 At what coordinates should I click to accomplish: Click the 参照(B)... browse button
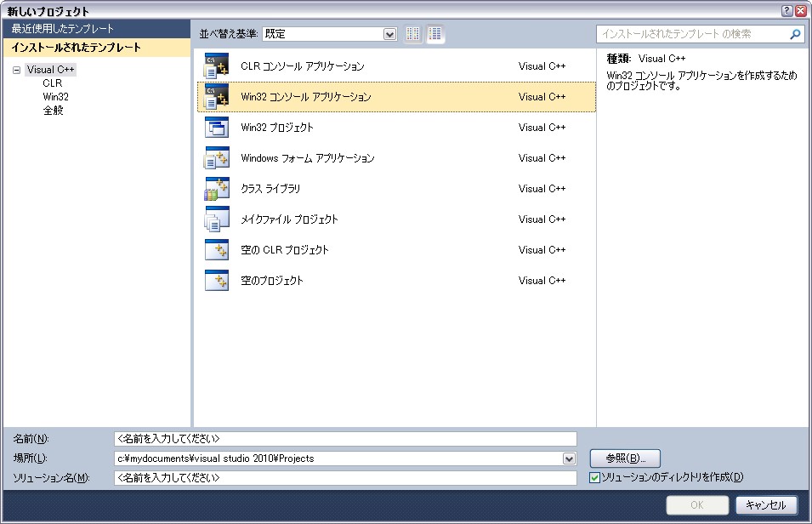pyautogui.click(x=625, y=458)
